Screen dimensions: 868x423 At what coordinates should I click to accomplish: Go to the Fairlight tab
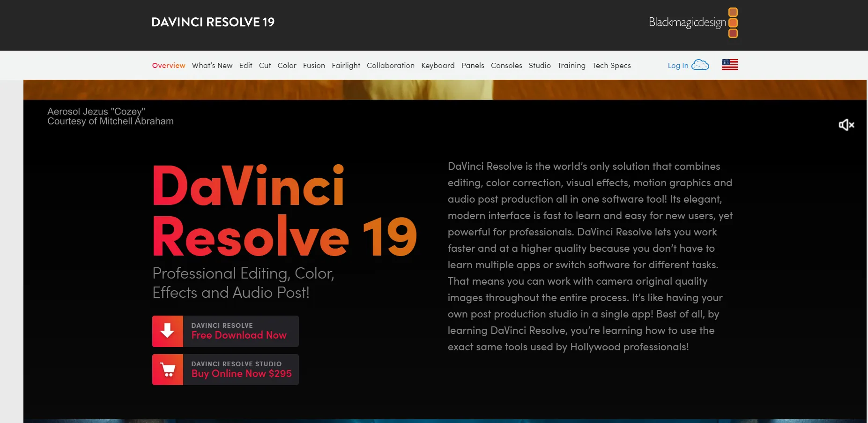346,66
